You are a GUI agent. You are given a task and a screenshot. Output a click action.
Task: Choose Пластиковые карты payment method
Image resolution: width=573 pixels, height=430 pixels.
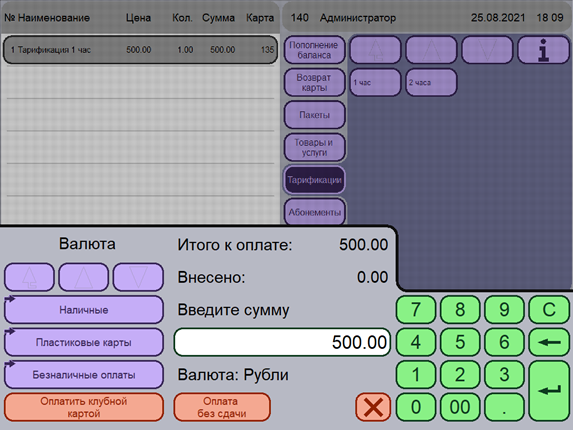click(84, 342)
